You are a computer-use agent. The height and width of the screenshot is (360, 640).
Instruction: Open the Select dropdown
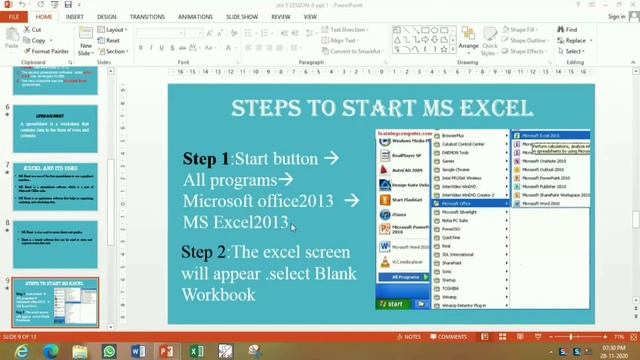point(571,51)
